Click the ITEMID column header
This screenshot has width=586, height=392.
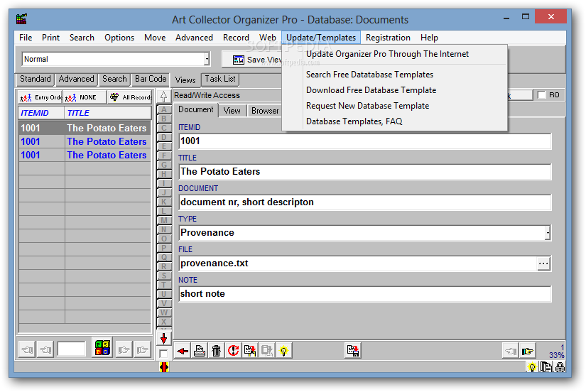coord(41,113)
